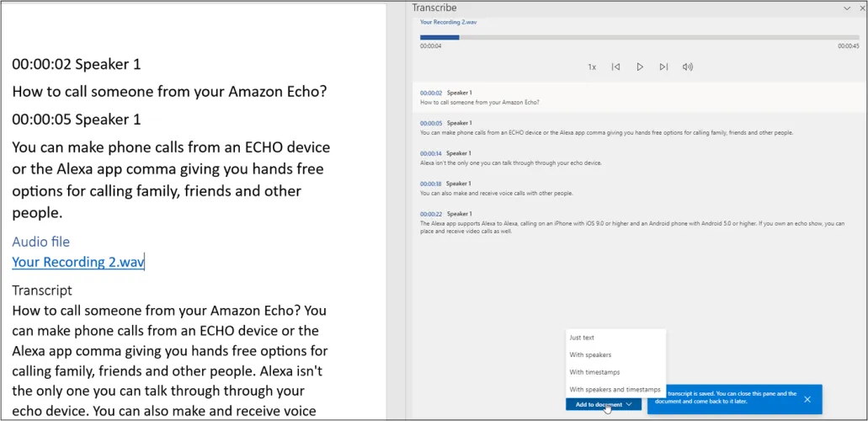Select With speakers menu option

[590, 354]
